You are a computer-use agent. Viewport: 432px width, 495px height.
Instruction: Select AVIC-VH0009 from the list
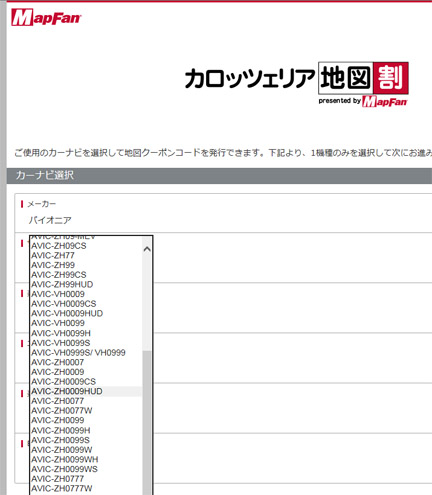click(86, 294)
